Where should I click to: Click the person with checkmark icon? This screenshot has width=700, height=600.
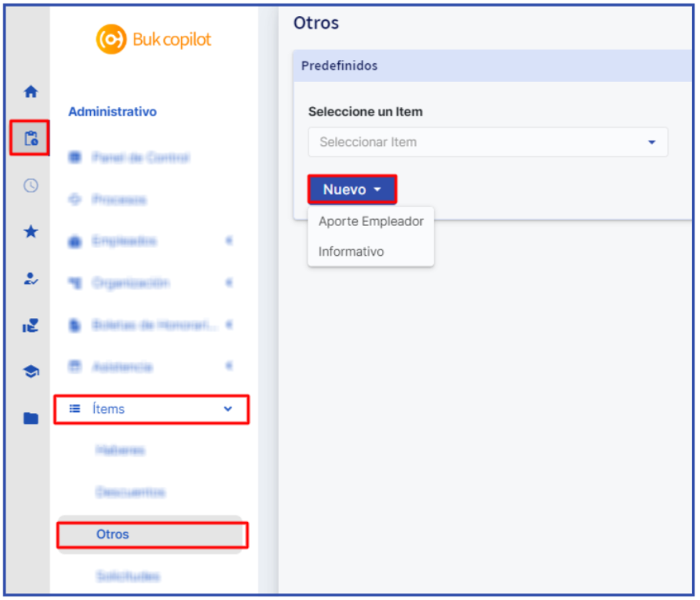[31, 278]
